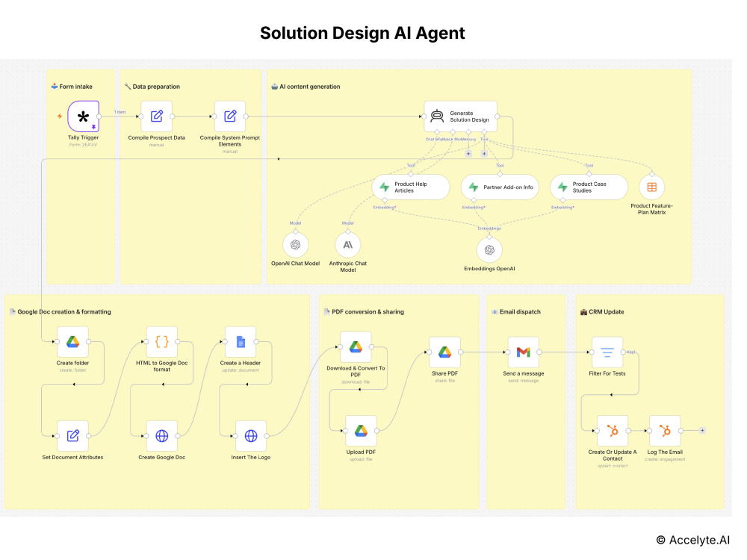Click the plus button under the agent Tool connector
Screen dimensions: 747x560
point(484,154)
